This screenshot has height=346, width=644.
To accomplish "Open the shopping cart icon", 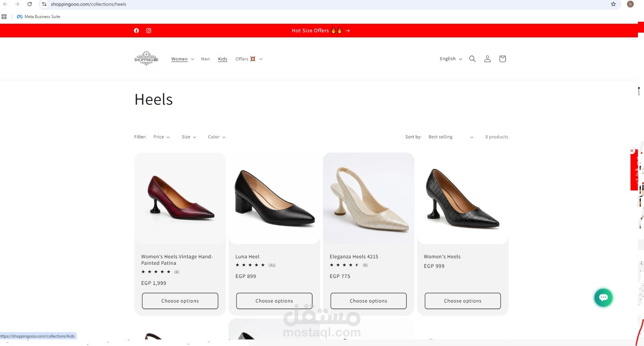I will coord(502,59).
